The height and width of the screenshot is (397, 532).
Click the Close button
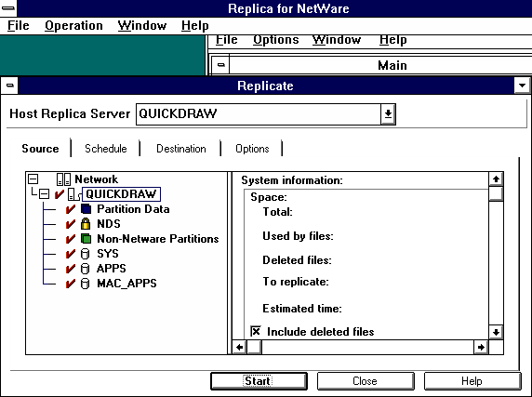coord(366,381)
